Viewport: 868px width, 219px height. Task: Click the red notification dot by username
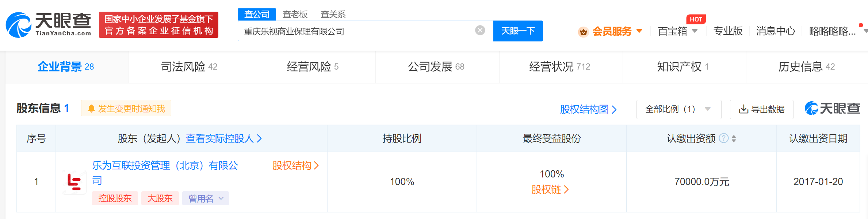tap(861, 25)
